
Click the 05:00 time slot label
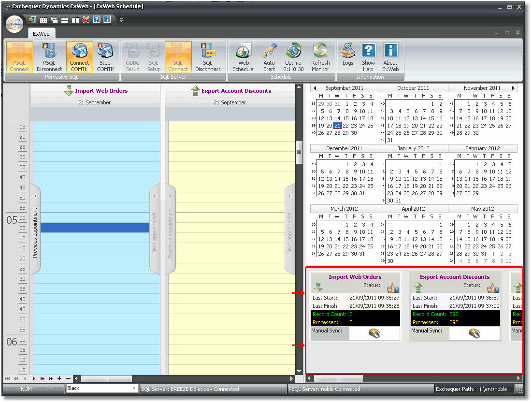coord(16,219)
